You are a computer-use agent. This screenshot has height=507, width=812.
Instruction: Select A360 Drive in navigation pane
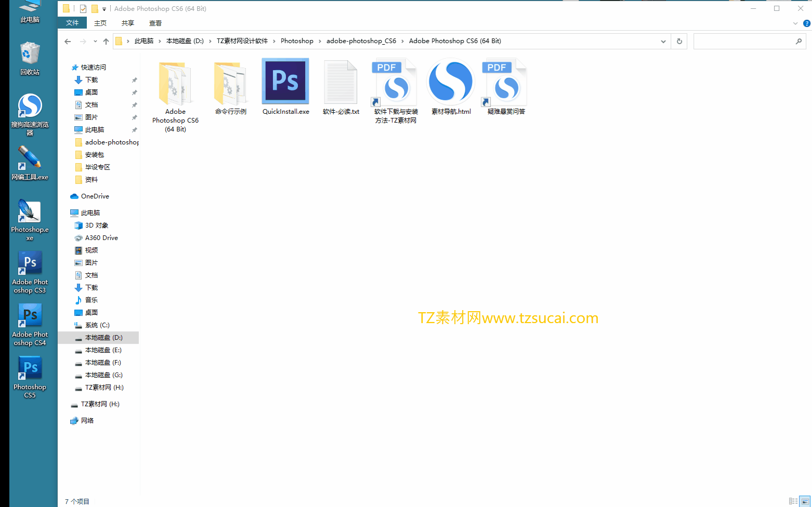(x=101, y=238)
